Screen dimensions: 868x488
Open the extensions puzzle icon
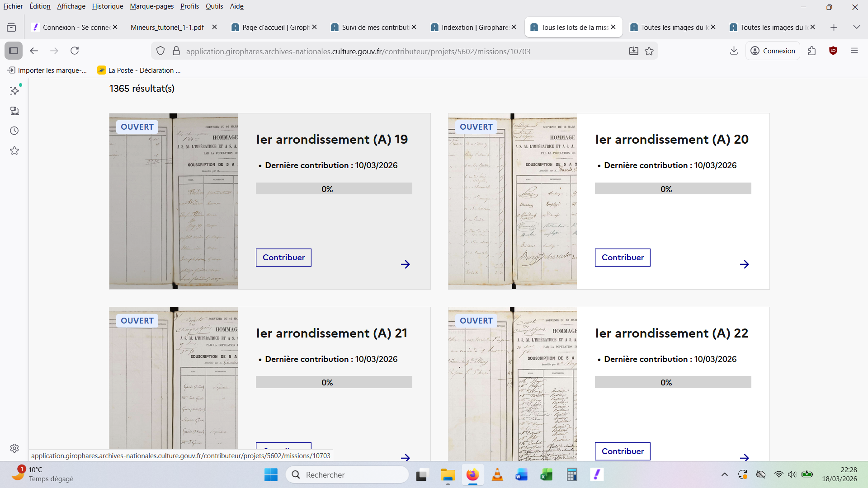click(812, 51)
